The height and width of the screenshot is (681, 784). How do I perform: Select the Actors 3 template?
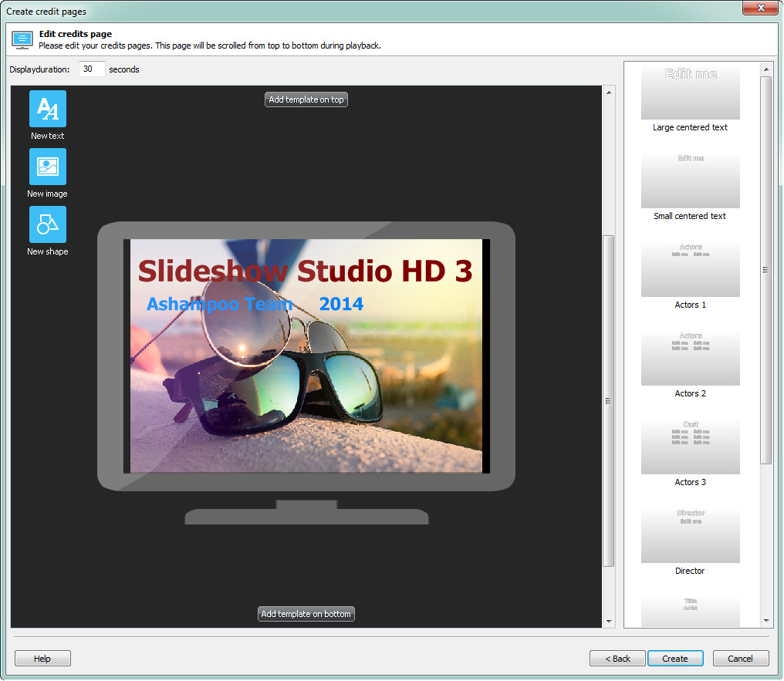pos(690,445)
